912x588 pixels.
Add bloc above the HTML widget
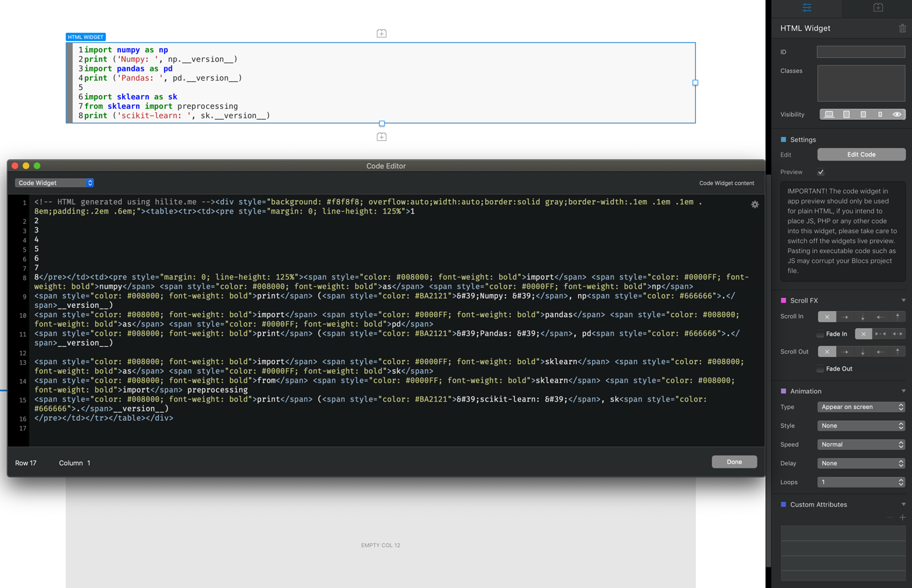[381, 33]
